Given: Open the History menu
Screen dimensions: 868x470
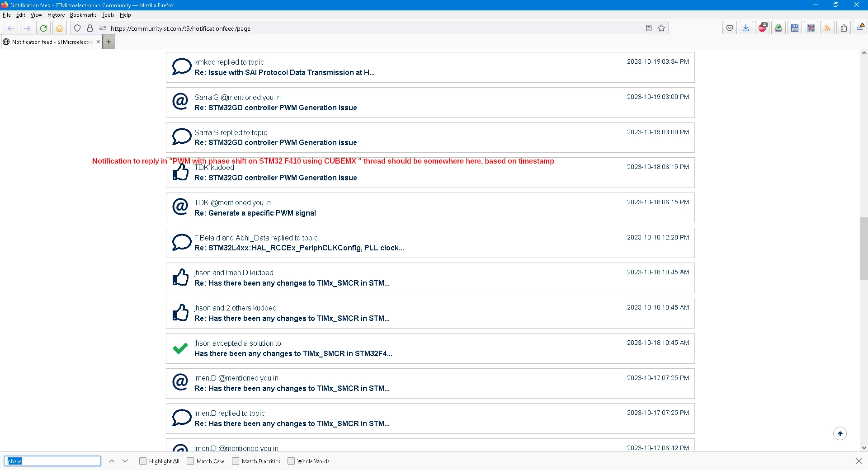Looking at the screenshot, I should (x=56, y=15).
